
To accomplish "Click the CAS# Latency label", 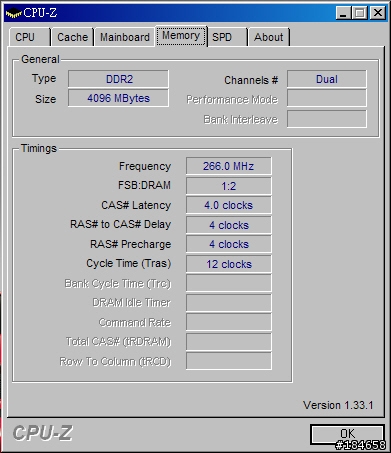I will pos(136,205).
